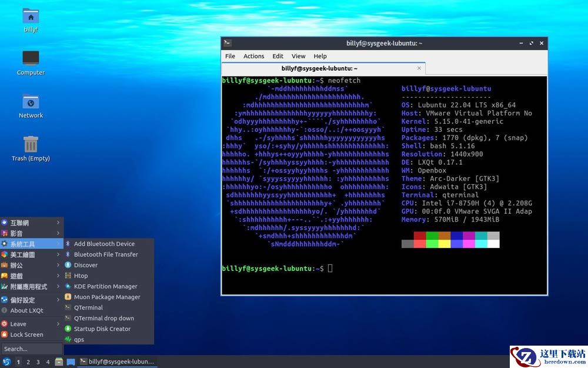Screen dimensions: 588x368
Task: Click the terminal icon in the title bar
Action: [228, 43]
